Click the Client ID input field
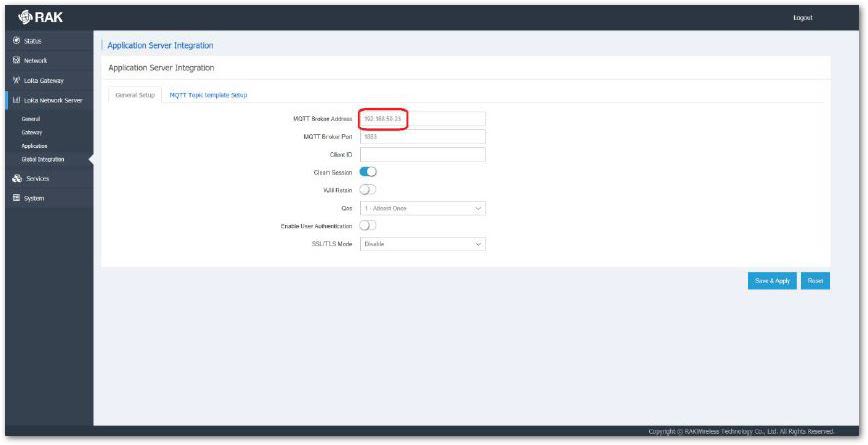Image resolution: width=868 pixels, height=445 pixels. (422, 154)
